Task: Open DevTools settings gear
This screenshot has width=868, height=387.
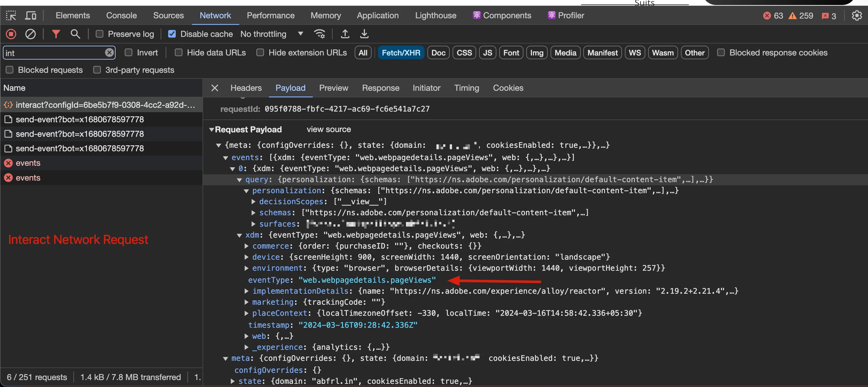Action: tap(857, 15)
